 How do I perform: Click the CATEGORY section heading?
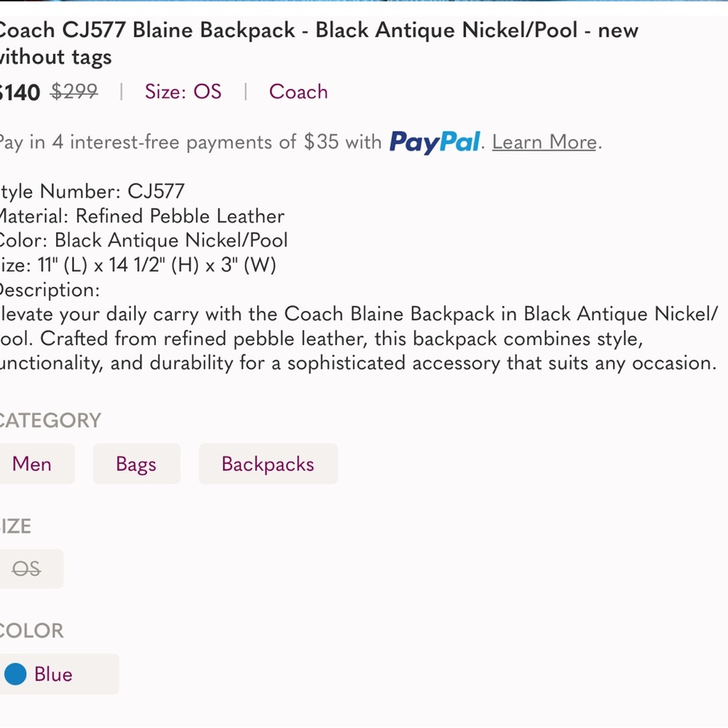tap(50, 420)
